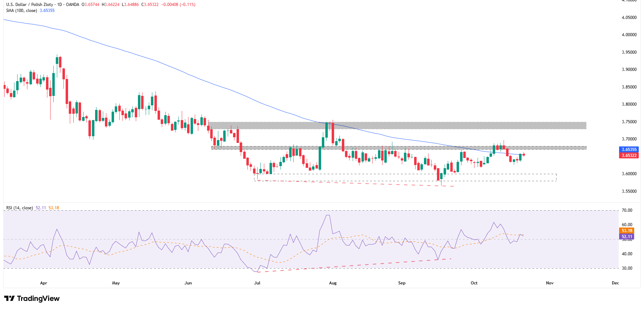Click the upper gray resistance zone near 3.75
The width and height of the screenshot is (644, 309).
tap(397, 125)
